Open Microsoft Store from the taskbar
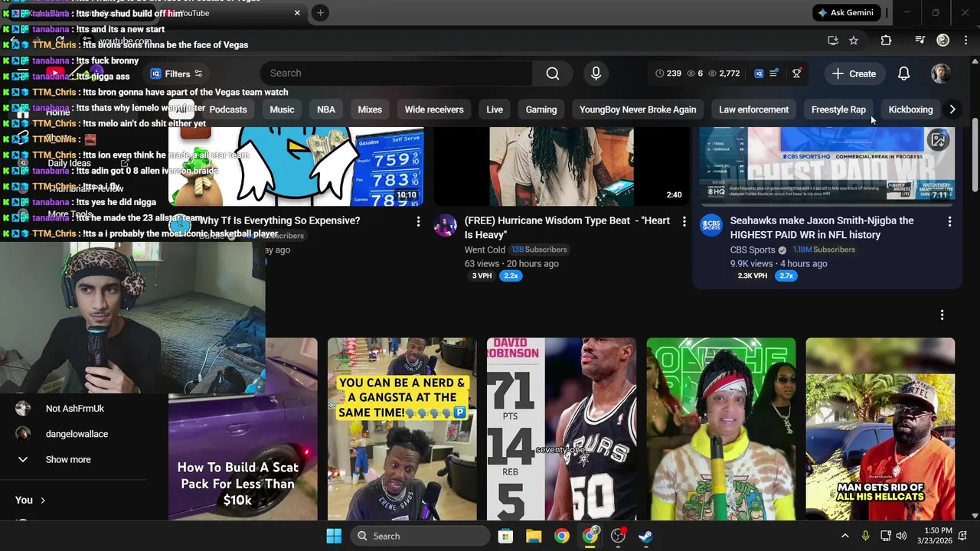Screen dimensions: 980x551 point(505,536)
